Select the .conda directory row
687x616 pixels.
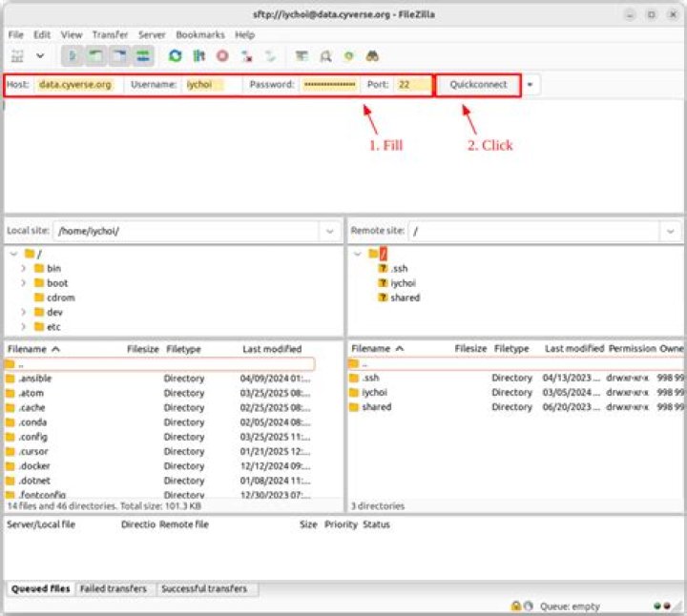[x=160, y=422]
